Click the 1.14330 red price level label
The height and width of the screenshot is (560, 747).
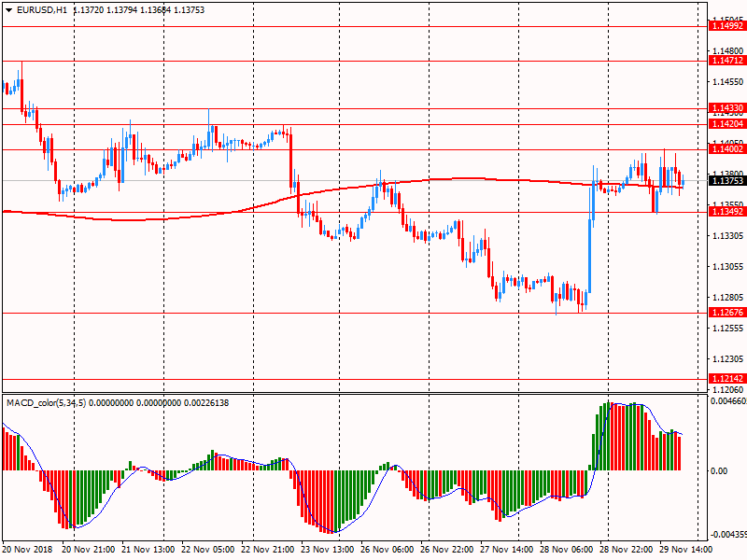point(727,108)
